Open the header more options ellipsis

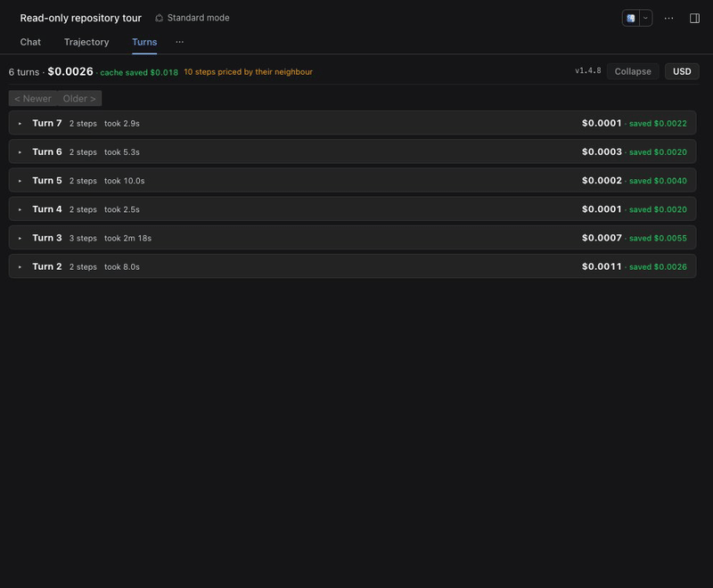668,18
